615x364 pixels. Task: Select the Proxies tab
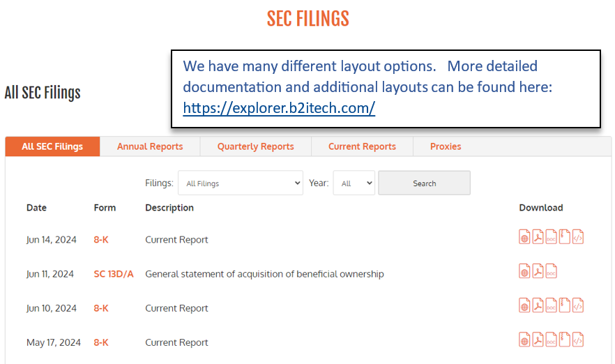point(446,146)
